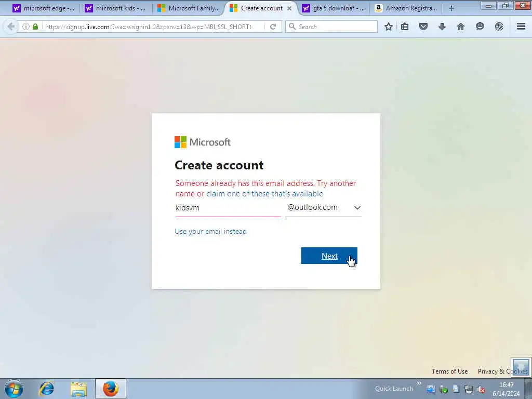
Task: Click the Microsoft logo in the card
Action: 203,142
